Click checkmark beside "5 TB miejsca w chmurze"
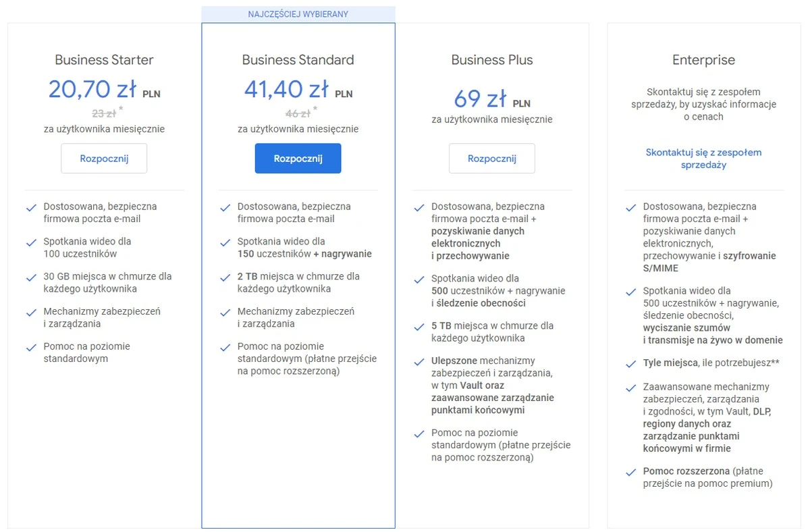The image size is (810, 532). (x=419, y=326)
